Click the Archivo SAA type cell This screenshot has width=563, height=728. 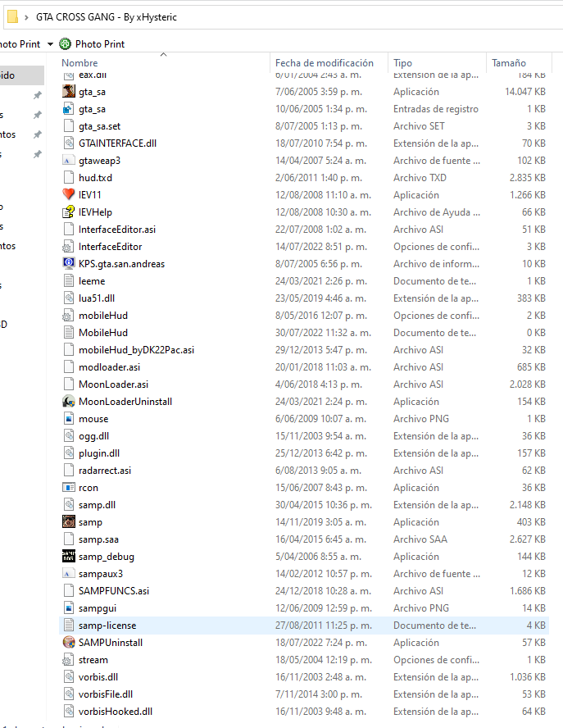click(420, 539)
